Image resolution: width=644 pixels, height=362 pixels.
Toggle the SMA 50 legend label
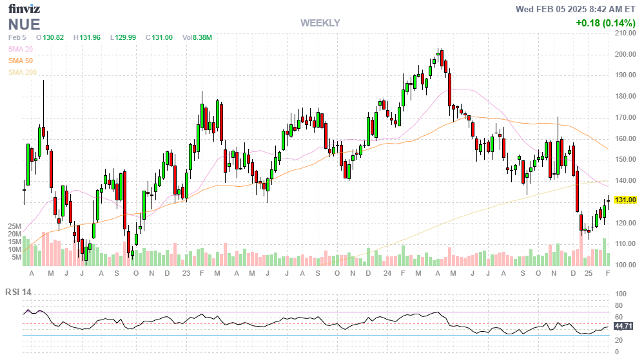[20, 61]
